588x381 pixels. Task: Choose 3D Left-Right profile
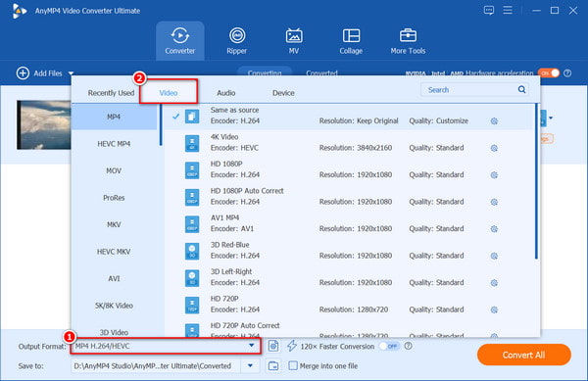[x=349, y=278]
